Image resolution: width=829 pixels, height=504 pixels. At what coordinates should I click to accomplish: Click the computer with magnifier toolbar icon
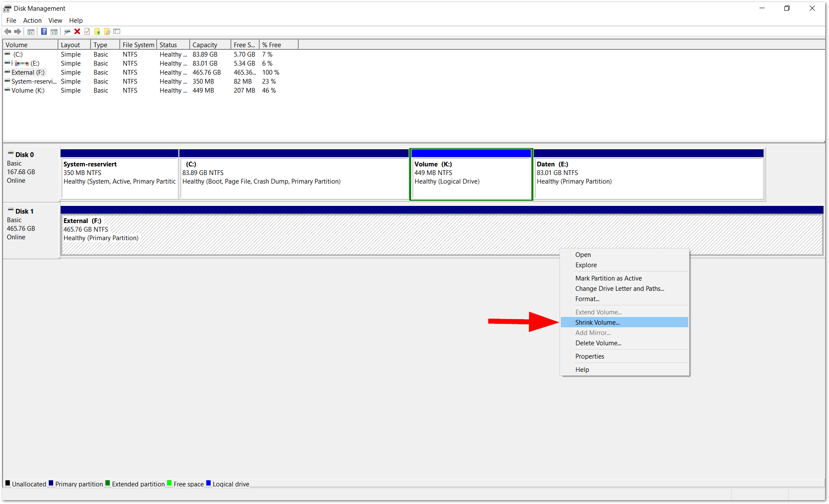pyautogui.click(x=67, y=31)
